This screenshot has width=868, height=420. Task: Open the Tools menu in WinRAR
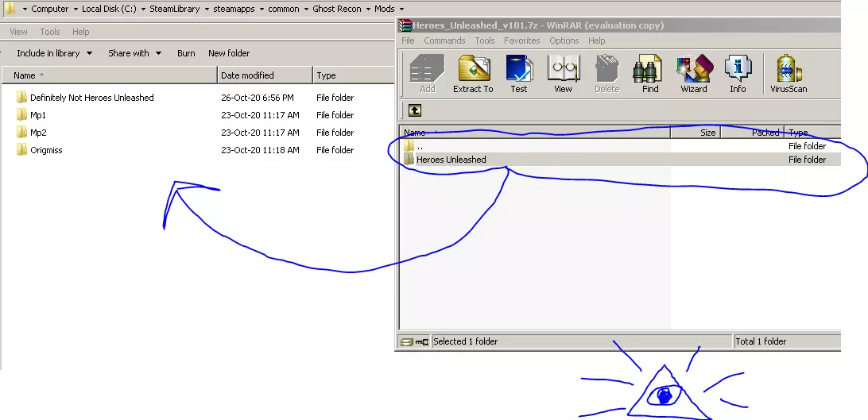(x=484, y=40)
